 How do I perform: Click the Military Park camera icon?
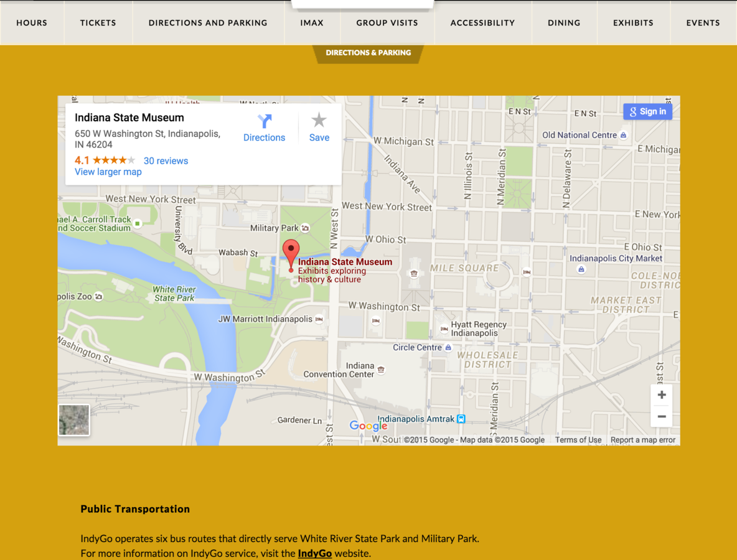coord(306,228)
